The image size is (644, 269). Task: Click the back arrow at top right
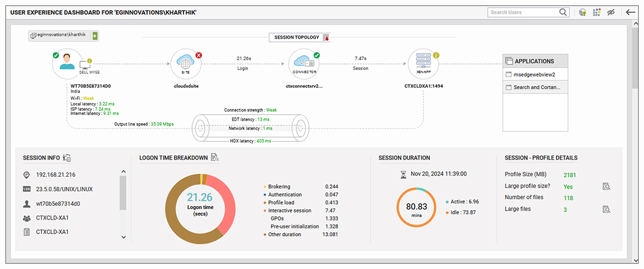pos(631,12)
